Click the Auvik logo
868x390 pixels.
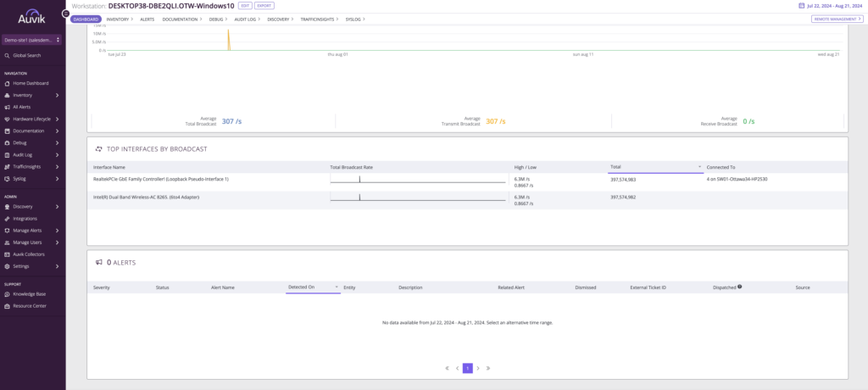point(33,17)
